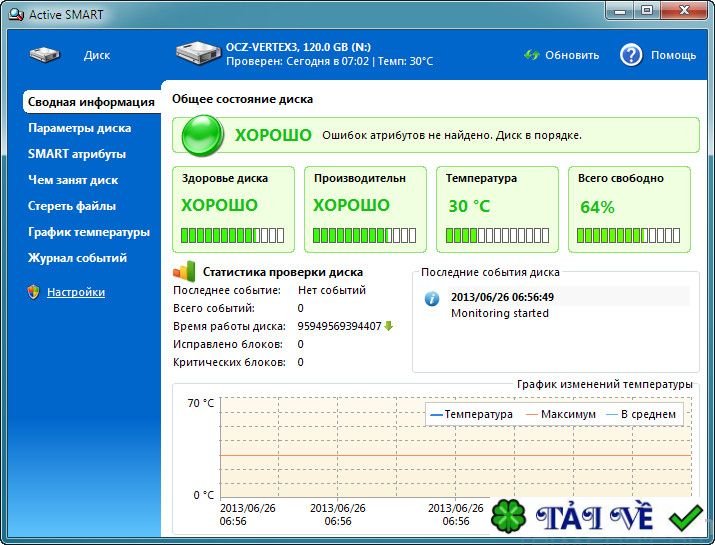Image resolution: width=715 pixels, height=545 pixels.
Task: Minimize the Active SMART window
Action: click(x=620, y=10)
